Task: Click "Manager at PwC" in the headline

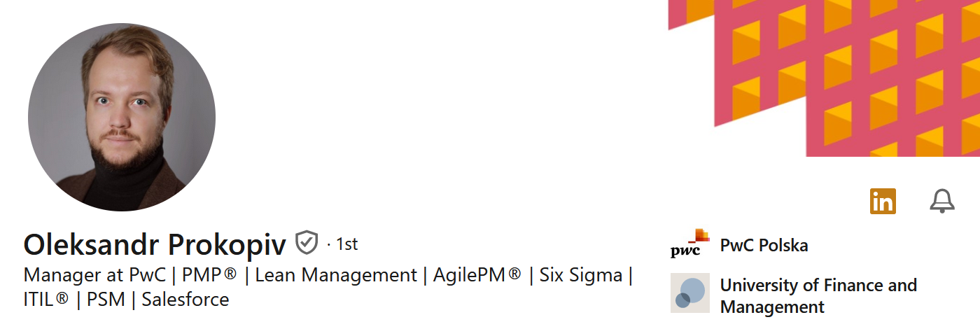Action: 94,275
